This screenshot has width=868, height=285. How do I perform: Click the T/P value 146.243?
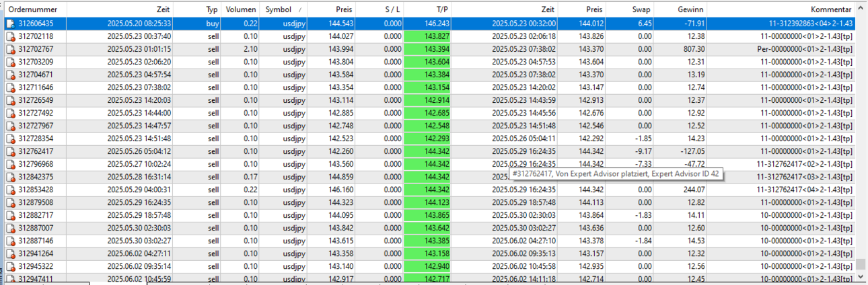pos(437,24)
